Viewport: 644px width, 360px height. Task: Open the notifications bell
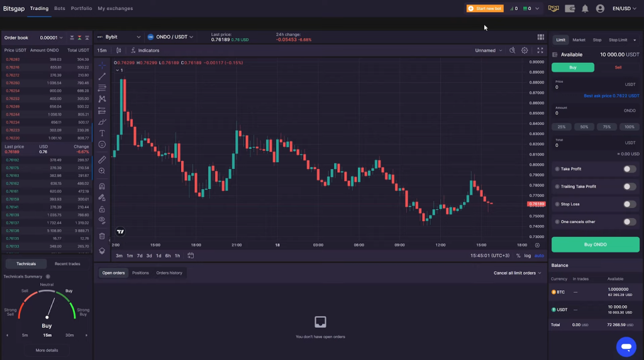585,9
